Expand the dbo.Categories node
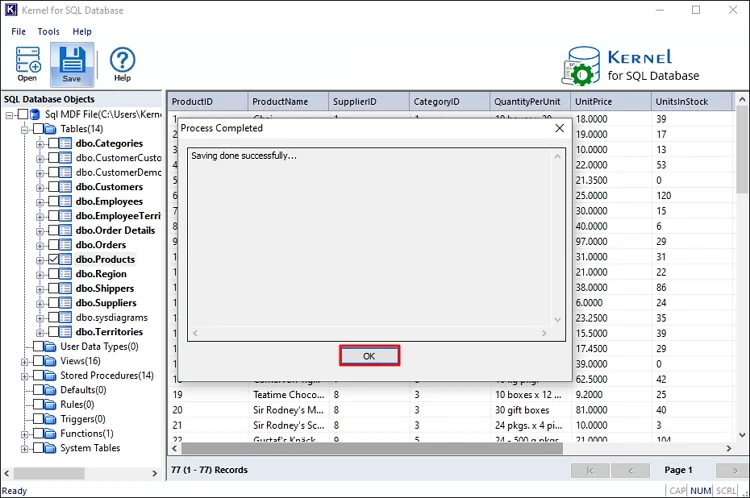The width and height of the screenshot is (750, 498). (x=40, y=144)
